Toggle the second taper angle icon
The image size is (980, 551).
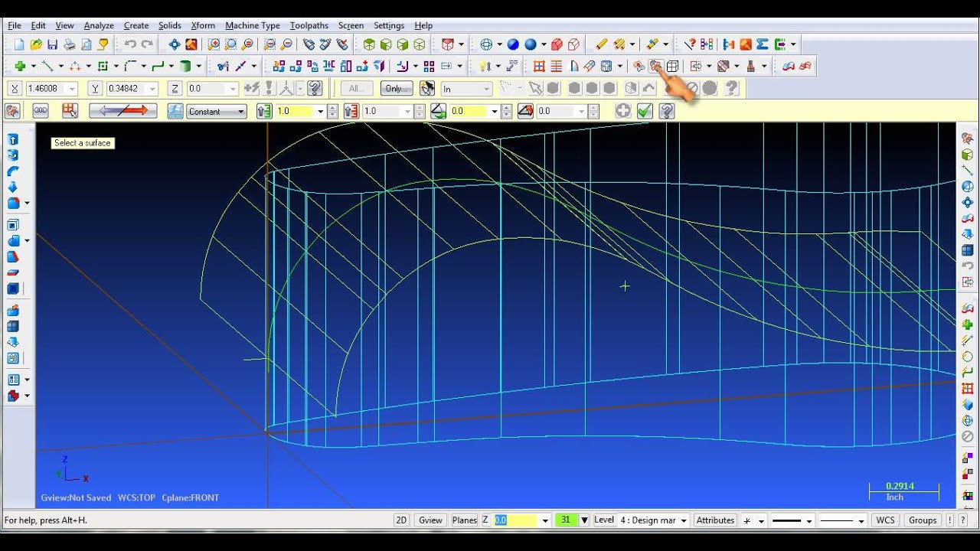tap(525, 111)
